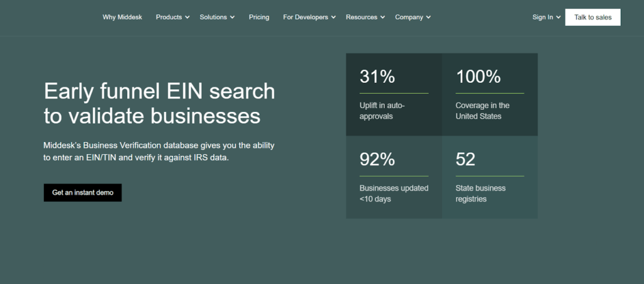Select the 31% statistic value
644x284 pixels.
tap(377, 76)
